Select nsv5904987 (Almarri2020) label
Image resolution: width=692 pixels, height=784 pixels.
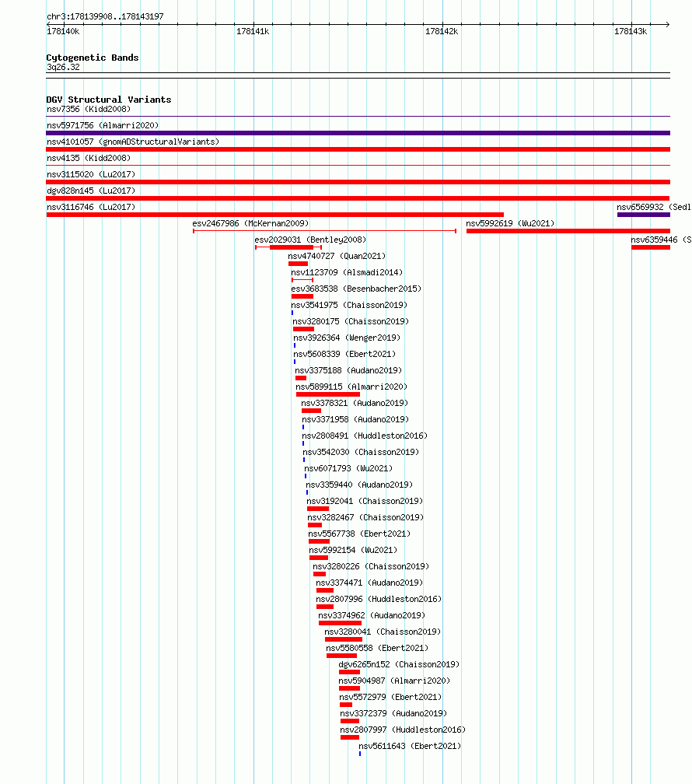[394, 681]
